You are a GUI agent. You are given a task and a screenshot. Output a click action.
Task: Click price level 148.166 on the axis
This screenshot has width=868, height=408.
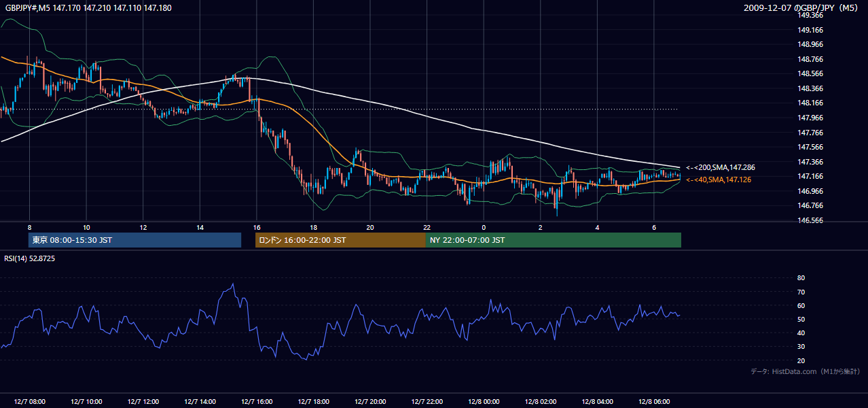tap(810, 103)
